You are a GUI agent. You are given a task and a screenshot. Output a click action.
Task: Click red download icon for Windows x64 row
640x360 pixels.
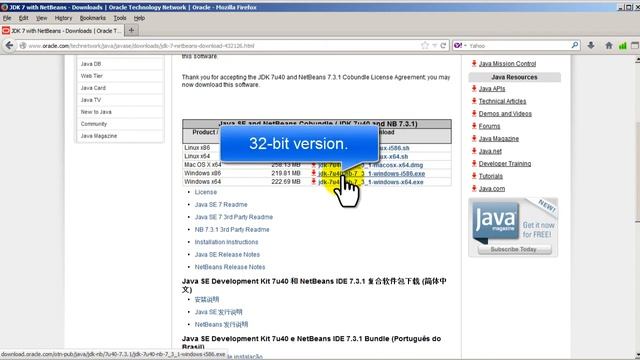point(313,181)
